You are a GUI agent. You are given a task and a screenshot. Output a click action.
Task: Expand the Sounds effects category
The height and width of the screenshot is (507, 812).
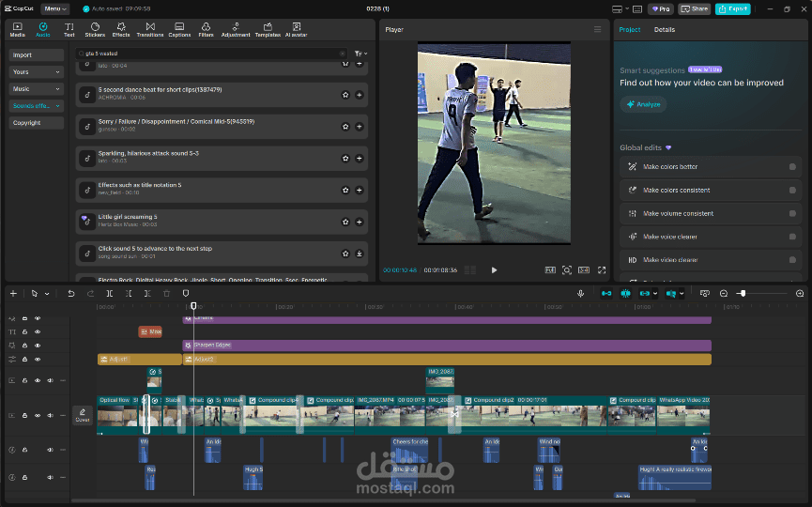[37, 106]
